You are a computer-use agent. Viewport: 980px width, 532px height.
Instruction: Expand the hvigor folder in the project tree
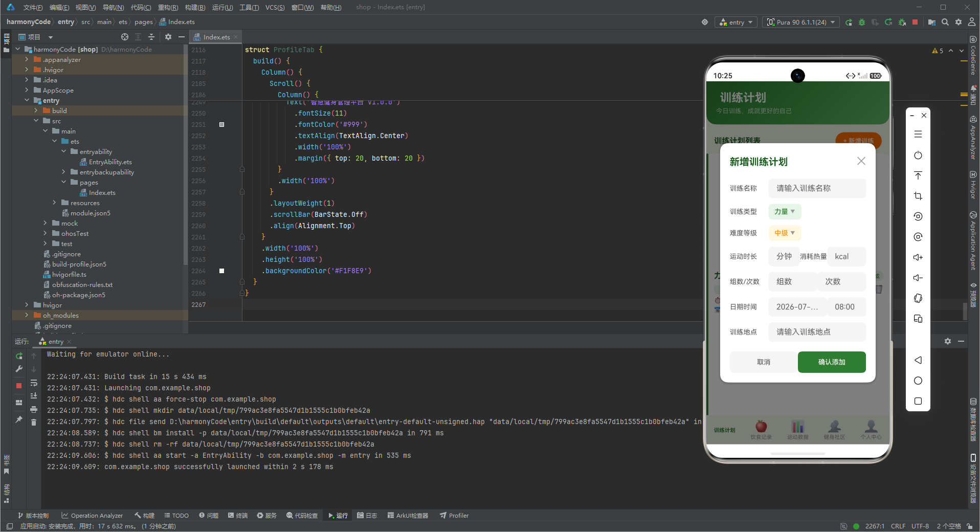27,305
